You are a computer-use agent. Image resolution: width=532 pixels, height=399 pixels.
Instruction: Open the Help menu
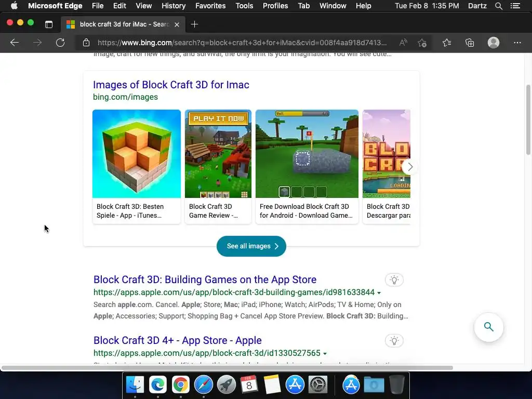(363, 6)
